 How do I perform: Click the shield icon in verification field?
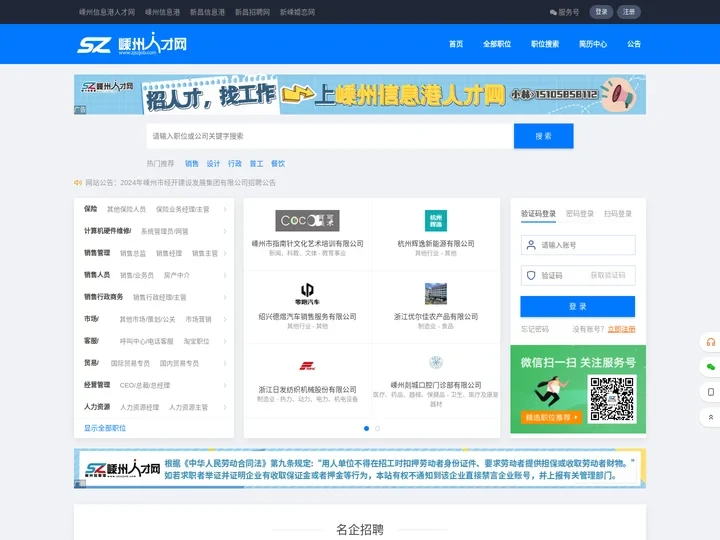point(531,276)
